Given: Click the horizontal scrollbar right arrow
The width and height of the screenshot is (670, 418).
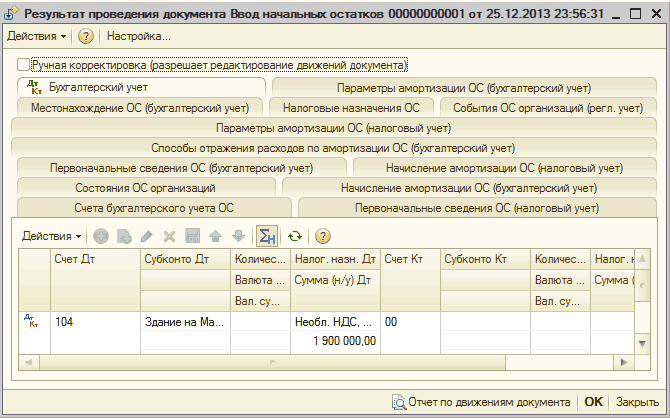Looking at the screenshot, I should click(624, 362).
